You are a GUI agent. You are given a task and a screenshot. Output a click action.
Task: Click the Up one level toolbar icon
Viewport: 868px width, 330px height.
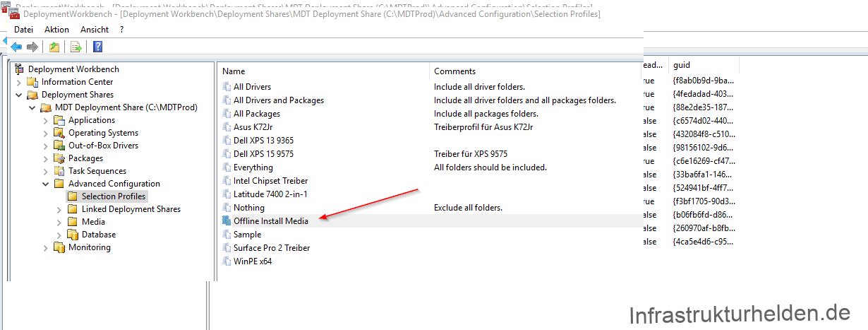click(54, 47)
